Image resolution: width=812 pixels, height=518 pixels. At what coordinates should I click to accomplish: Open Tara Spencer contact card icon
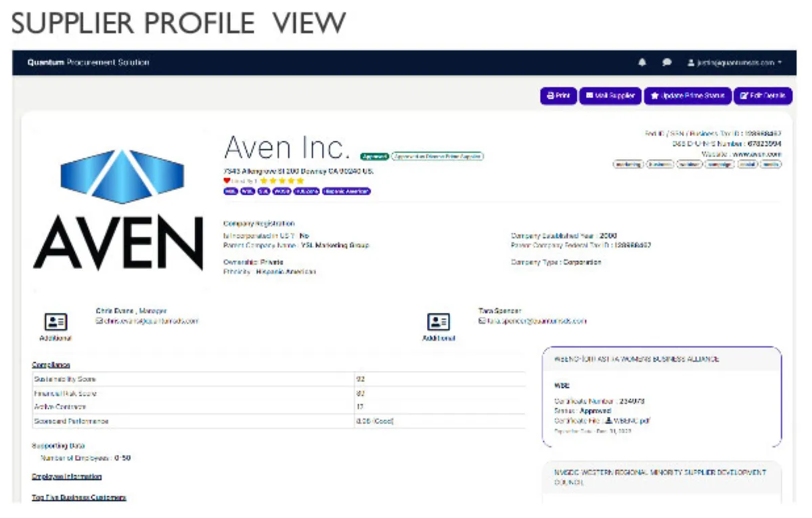(x=438, y=322)
